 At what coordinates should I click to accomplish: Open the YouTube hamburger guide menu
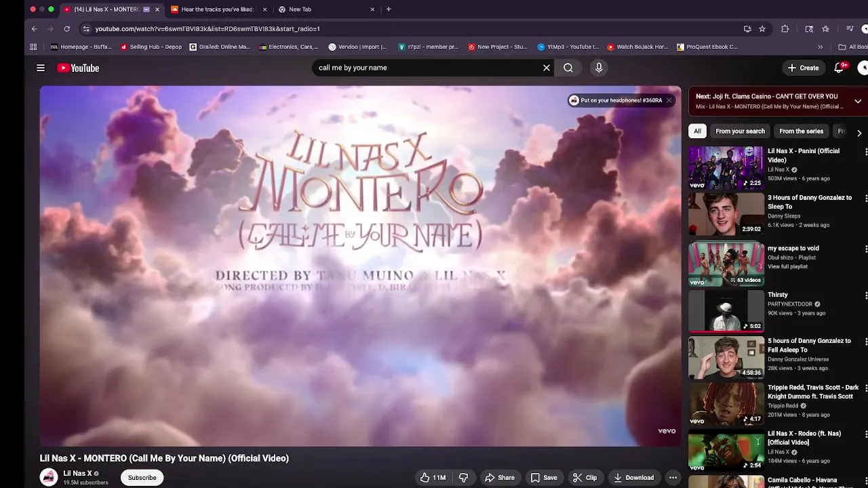pos(41,68)
